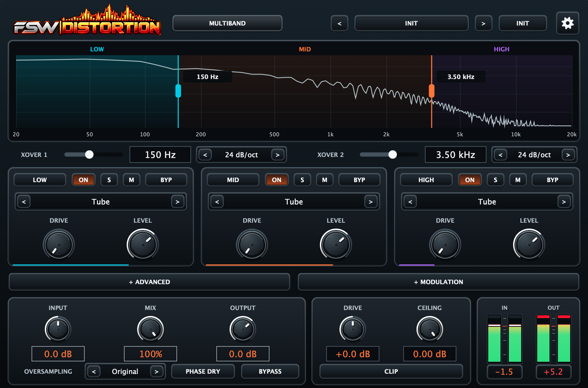Viewport: 588px width, 388px height.
Task: Select the HIGH band name button
Action: click(426, 180)
